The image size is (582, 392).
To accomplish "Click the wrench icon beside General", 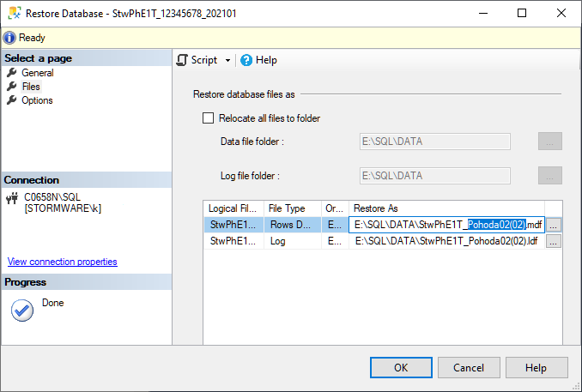I will (12, 73).
